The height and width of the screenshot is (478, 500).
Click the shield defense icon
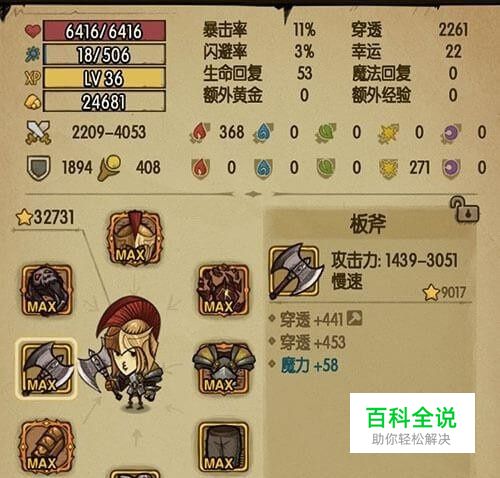(x=38, y=168)
